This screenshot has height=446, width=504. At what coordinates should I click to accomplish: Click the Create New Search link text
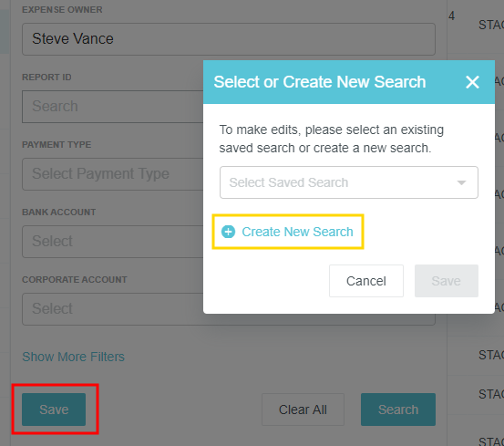click(x=297, y=232)
